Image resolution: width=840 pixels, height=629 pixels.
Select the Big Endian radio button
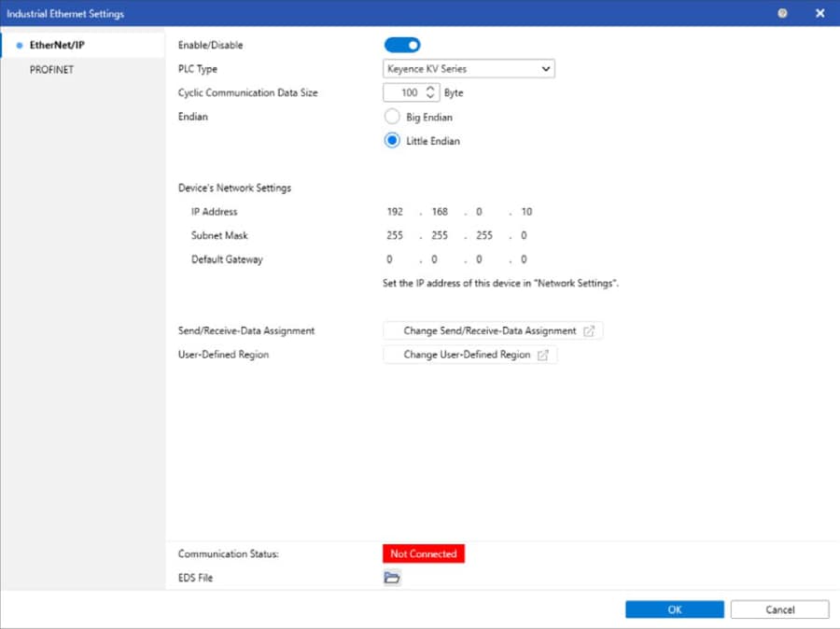click(x=393, y=118)
